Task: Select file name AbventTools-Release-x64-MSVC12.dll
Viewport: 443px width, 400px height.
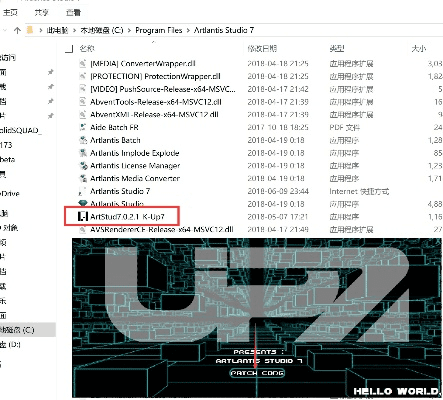Action: [156, 102]
